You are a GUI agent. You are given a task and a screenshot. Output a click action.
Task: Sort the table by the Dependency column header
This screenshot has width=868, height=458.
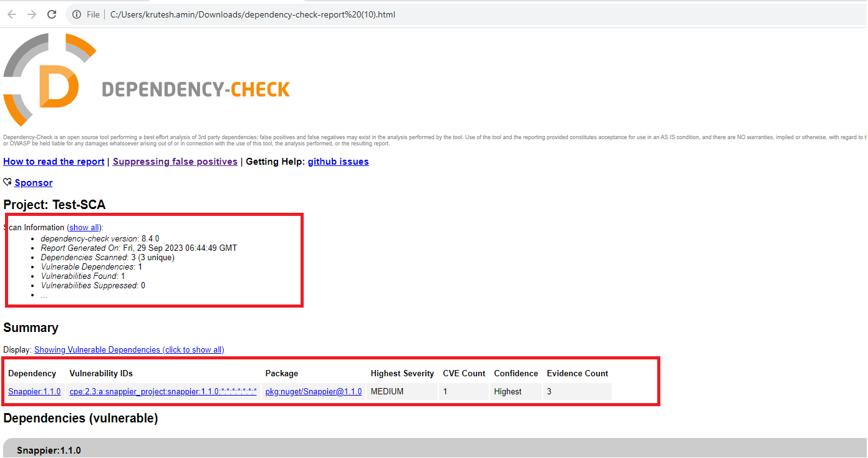(32, 373)
